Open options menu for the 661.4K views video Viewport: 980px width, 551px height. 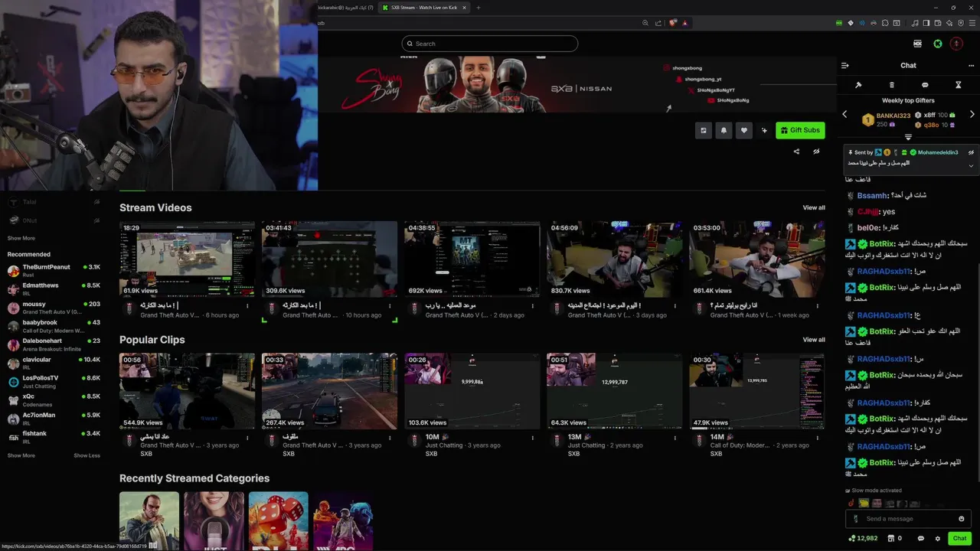(817, 306)
